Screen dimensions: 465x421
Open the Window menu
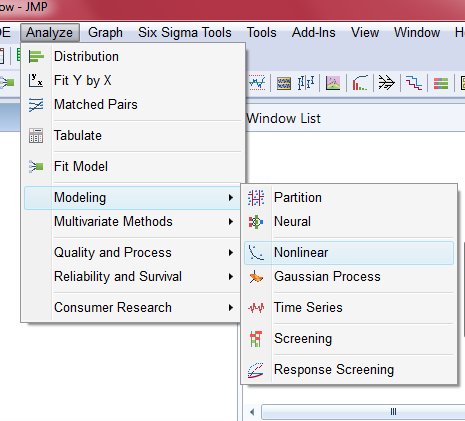[417, 33]
